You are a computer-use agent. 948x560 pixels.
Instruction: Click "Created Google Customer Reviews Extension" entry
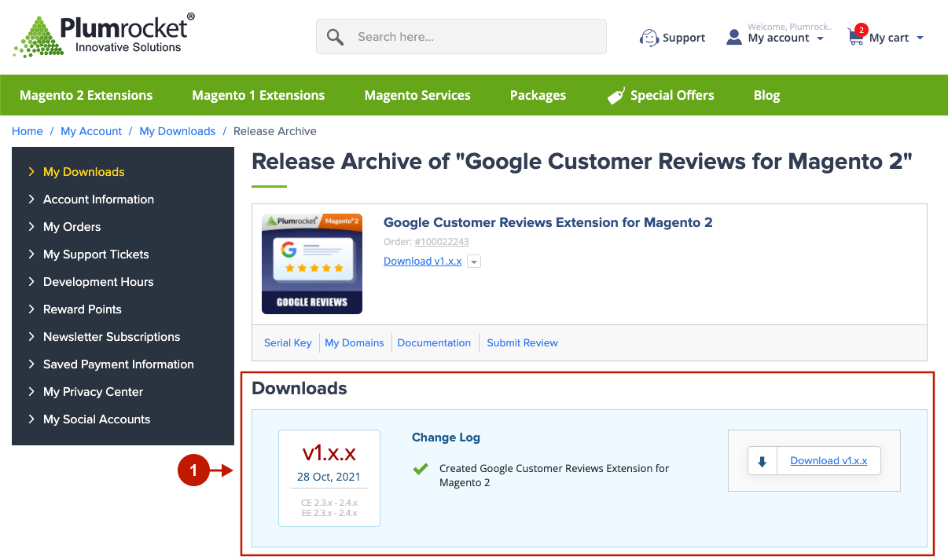[x=554, y=475]
